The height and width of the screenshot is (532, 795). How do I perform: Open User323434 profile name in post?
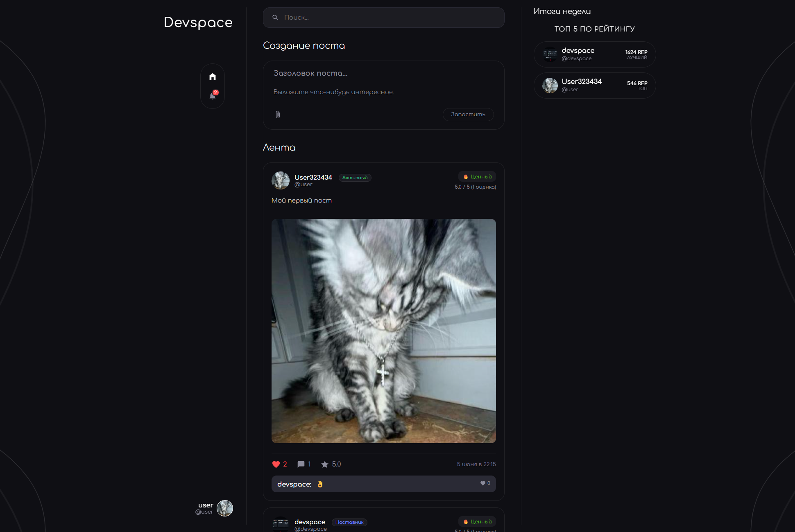pyautogui.click(x=313, y=177)
